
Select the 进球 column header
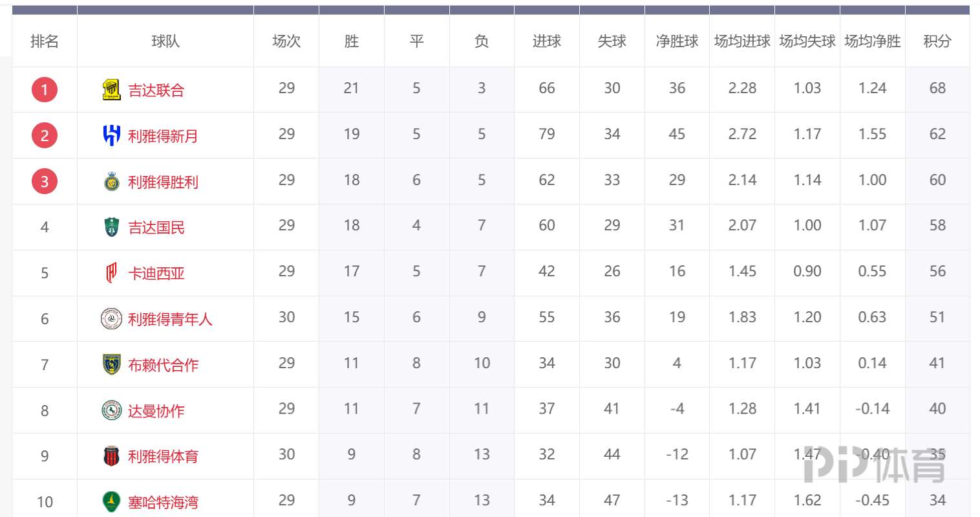[x=547, y=41]
